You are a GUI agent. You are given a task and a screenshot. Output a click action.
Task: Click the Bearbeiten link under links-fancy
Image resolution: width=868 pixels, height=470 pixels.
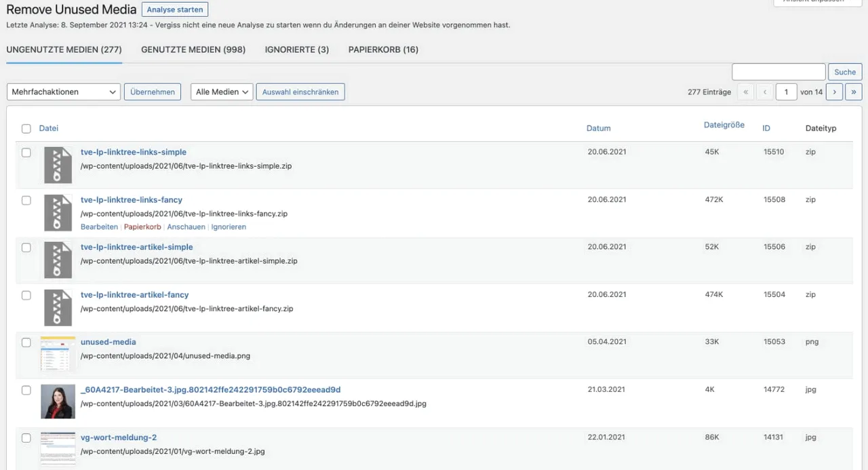pyautogui.click(x=99, y=227)
